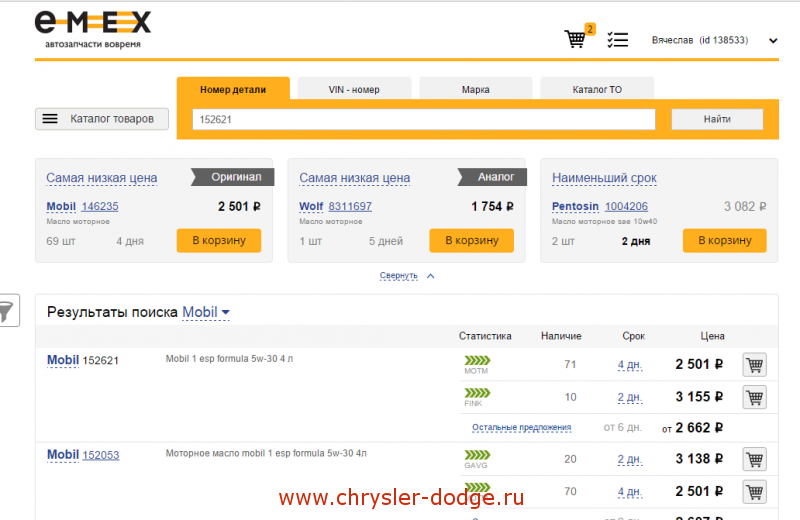The height and width of the screenshot is (520, 800).
Task: Add the 3 138 ₽ GAVG offer to cart
Action: tap(755, 459)
